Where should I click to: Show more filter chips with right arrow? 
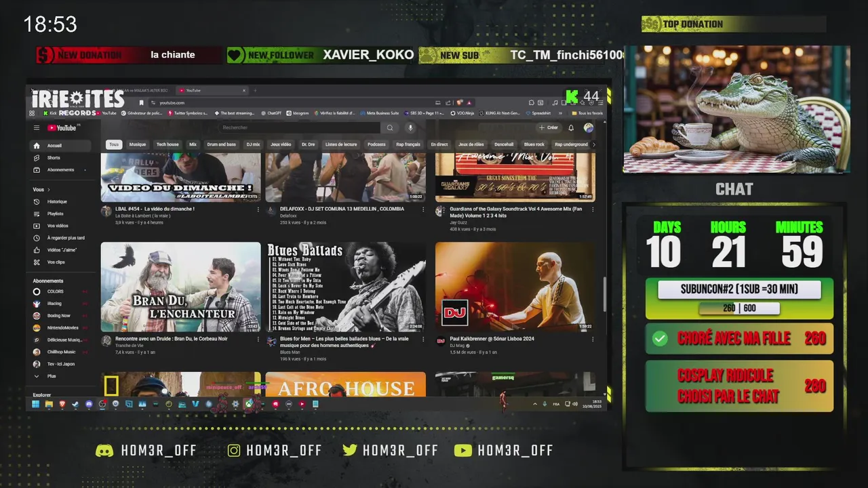click(594, 144)
